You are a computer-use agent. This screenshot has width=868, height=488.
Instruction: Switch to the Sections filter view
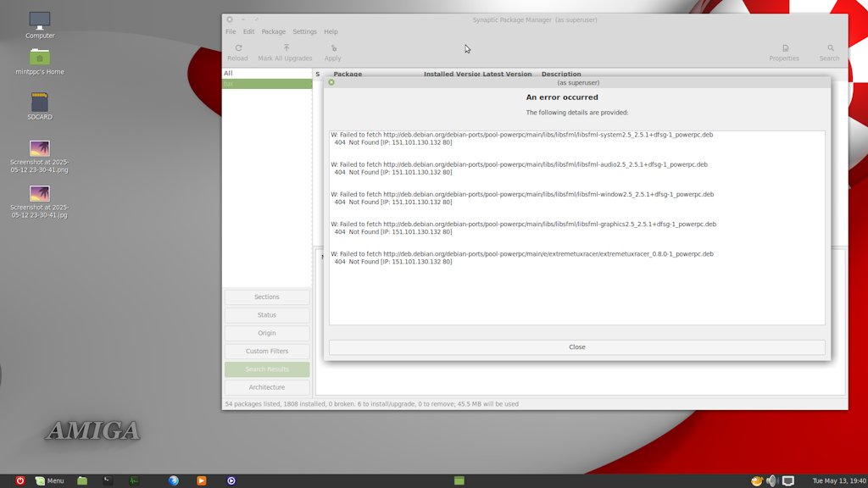pos(267,297)
